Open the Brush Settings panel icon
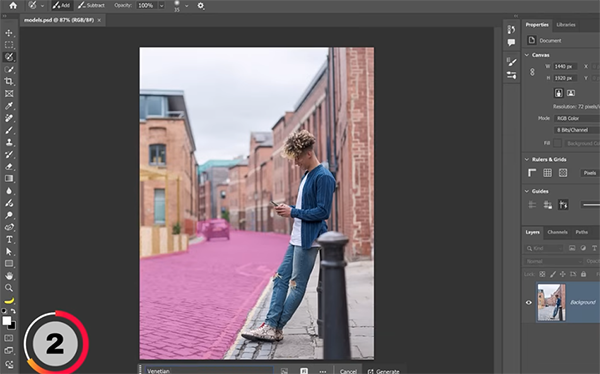600x374 pixels. pyautogui.click(x=511, y=62)
